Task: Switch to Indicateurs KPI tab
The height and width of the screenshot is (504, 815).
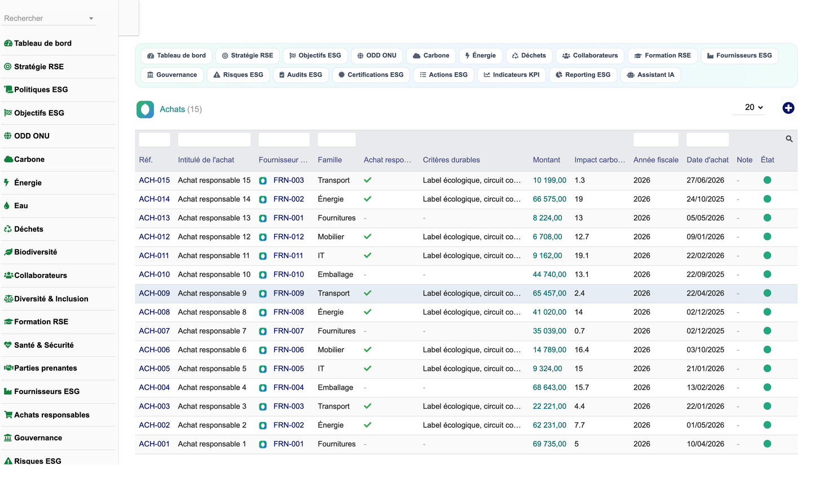Action: [512, 75]
